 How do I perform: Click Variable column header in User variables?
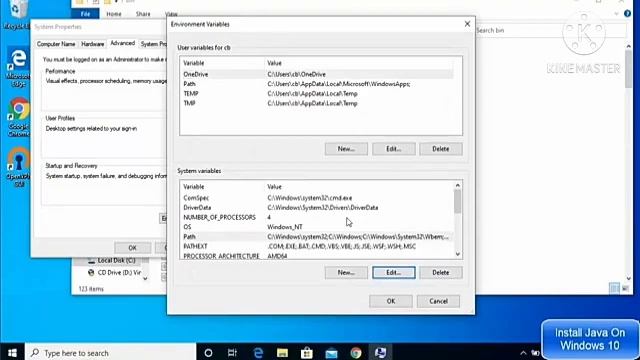[x=222, y=63]
